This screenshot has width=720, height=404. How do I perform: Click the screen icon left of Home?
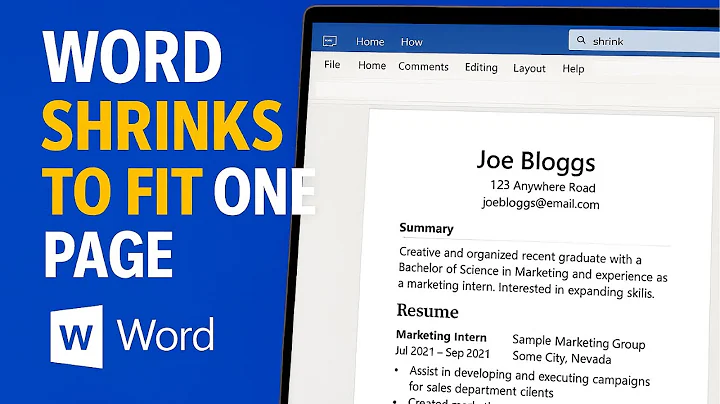pyautogui.click(x=330, y=41)
